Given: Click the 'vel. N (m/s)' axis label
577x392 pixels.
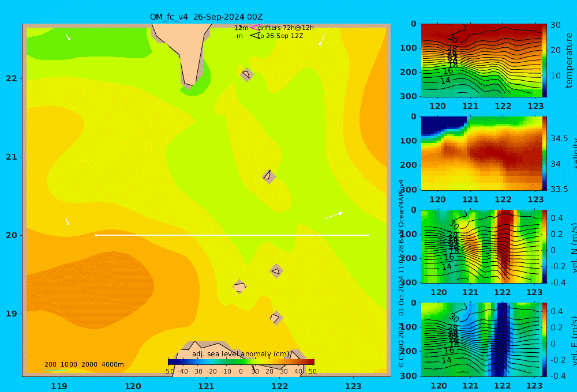Looking at the screenshot, I should click(574, 247).
